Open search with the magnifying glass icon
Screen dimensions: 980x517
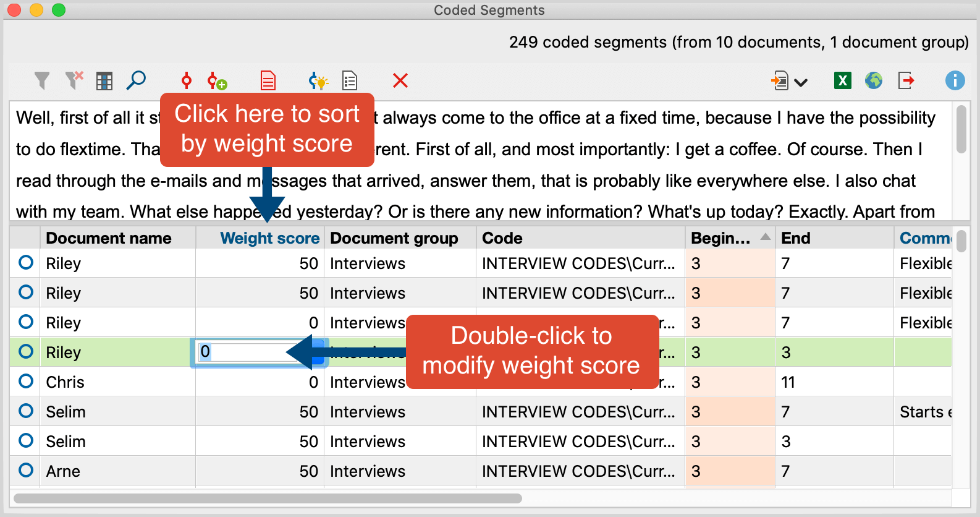tap(136, 80)
